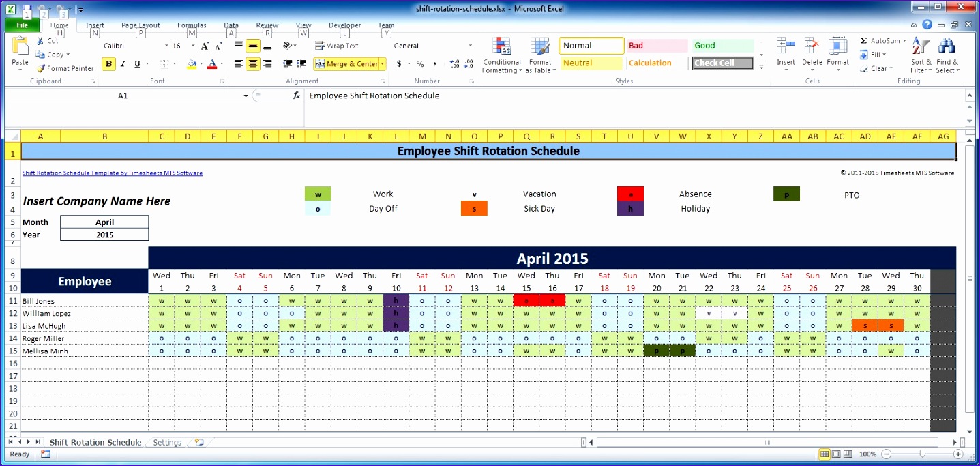Viewport: 980px width, 466px height.
Task: Open Sort & Filter options
Action: pos(920,58)
